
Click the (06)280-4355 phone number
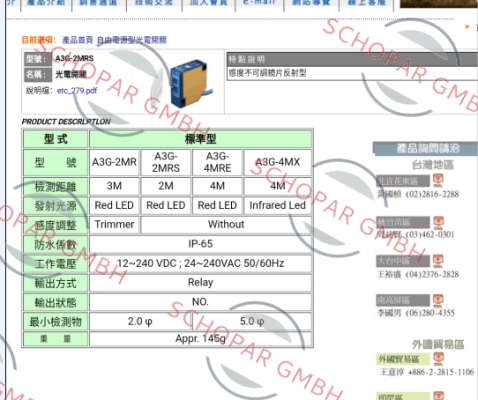pyautogui.click(x=430, y=313)
